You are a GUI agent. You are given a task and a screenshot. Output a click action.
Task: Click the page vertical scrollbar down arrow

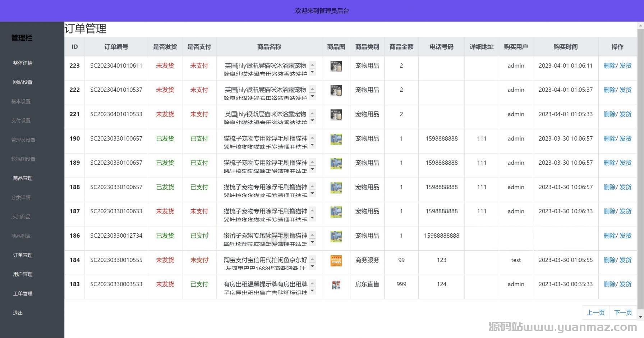[x=640, y=317]
